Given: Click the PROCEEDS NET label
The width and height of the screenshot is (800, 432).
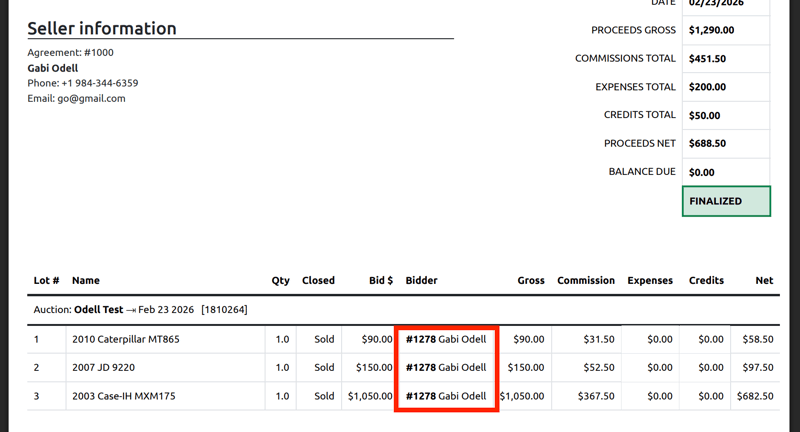Looking at the screenshot, I should coord(640,143).
